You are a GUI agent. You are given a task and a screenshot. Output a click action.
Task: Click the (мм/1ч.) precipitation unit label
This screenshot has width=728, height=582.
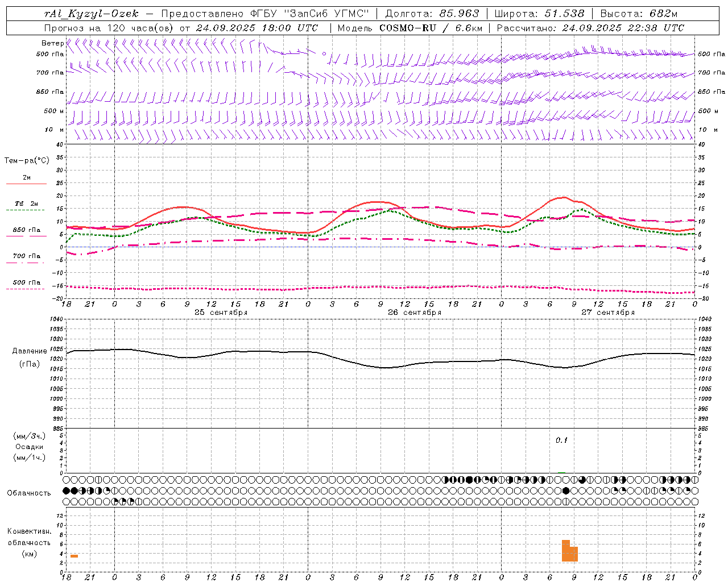(30, 457)
